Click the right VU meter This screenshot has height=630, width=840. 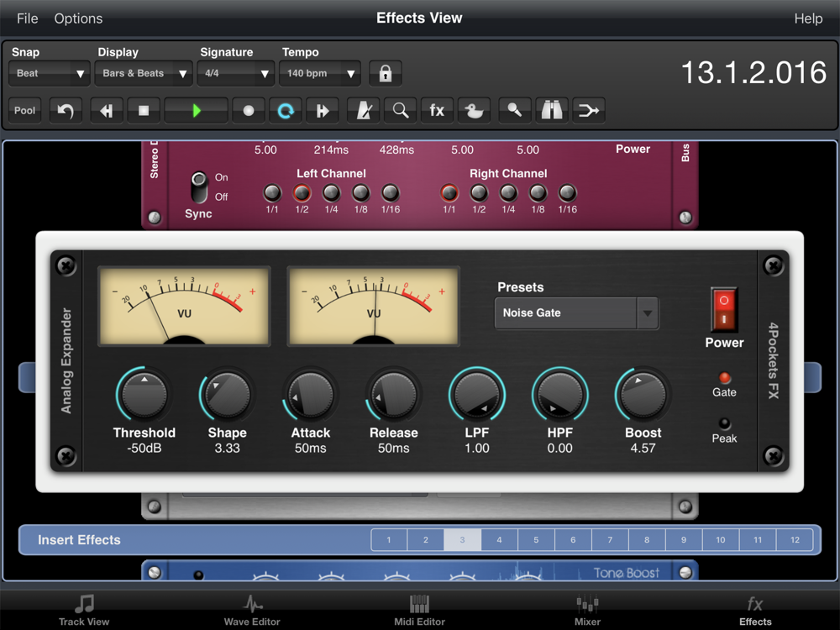pyautogui.click(x=374, y=306)
